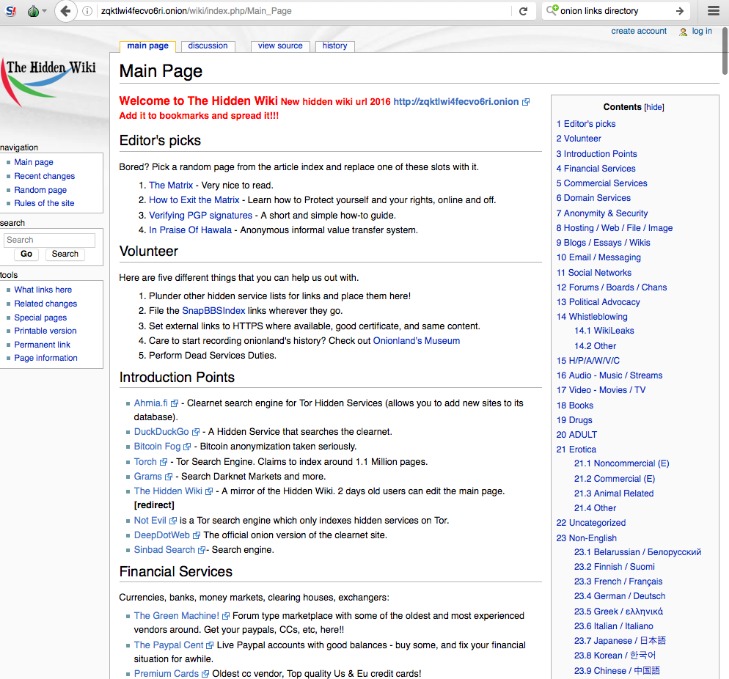Click What links here tool
Viewport: 729px width, 679px height.
tap(43, 290)
